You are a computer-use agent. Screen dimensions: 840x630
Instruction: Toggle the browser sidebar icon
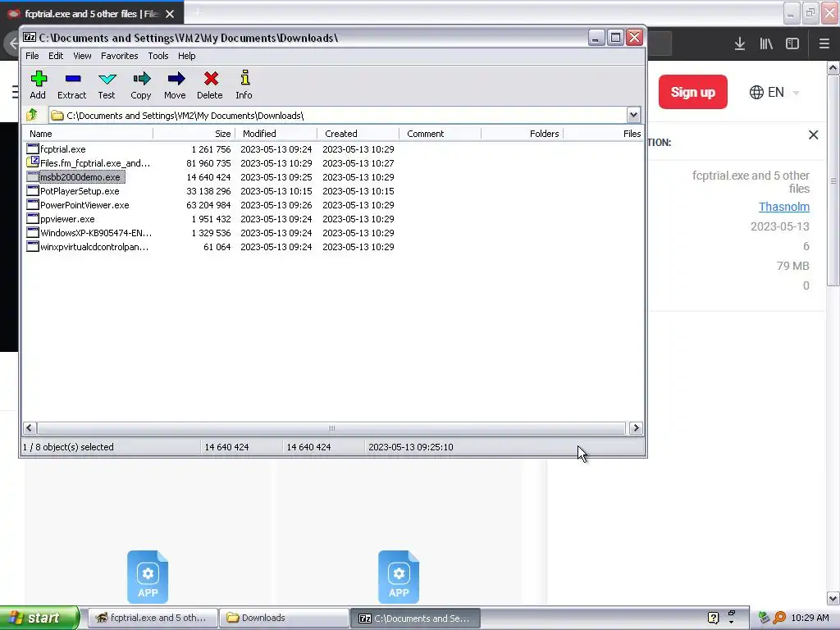[x=792, y=44]
